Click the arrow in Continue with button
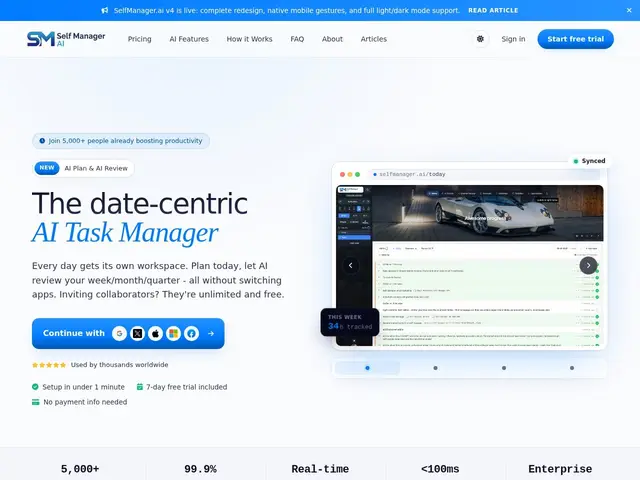The width and height of the screenshot is (640, 480). (x=211, y=333)
